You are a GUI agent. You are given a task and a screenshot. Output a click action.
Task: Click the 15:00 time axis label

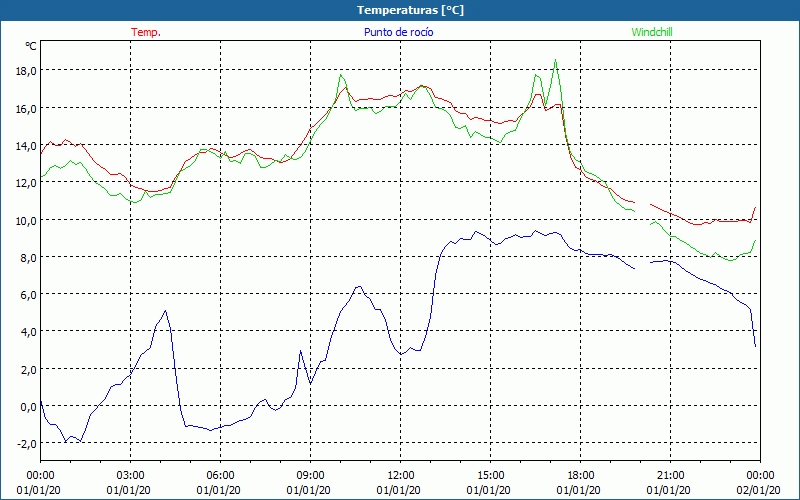click(491, 476)
